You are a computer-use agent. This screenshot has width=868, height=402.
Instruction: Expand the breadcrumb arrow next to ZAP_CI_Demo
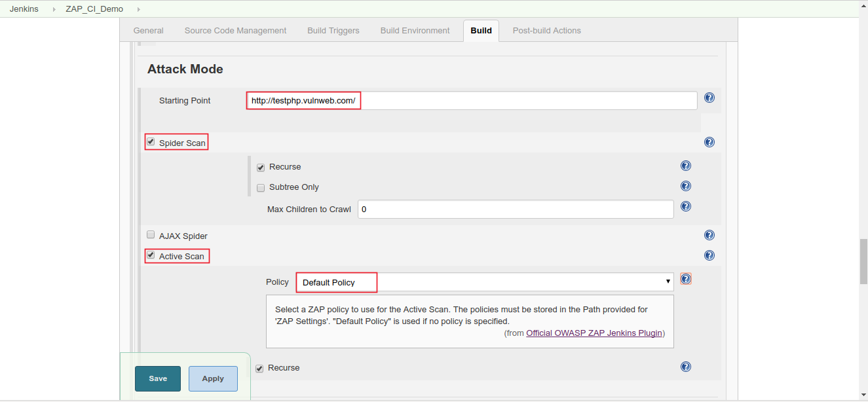pyautogui.click(x=138, y=9)
